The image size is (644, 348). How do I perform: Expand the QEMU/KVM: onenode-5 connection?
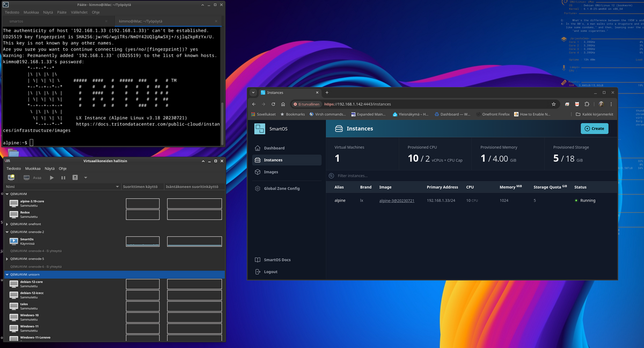[7, 259]
